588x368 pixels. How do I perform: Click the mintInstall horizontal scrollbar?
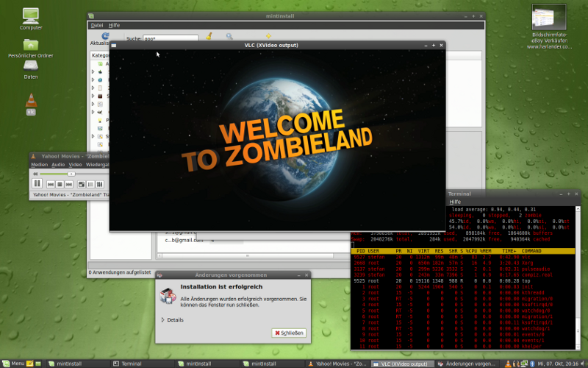click(x=248, y=255)
